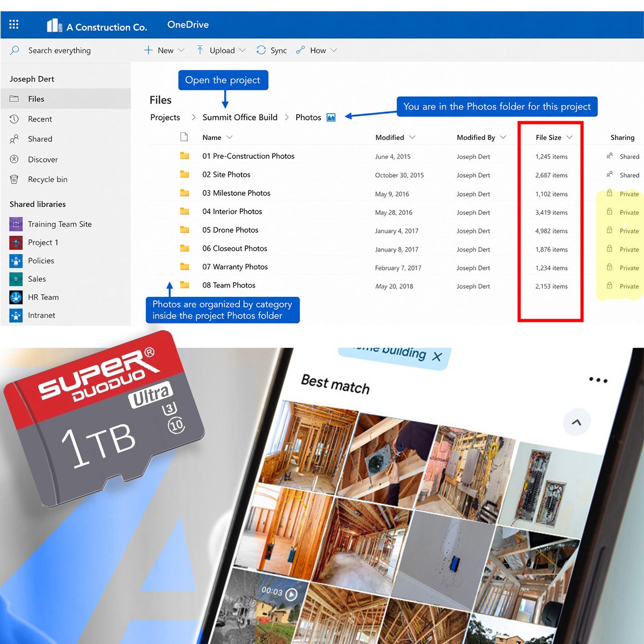The image size is (644, 644).
Task: Click the Search everything field
Action: tap(60, 50)
